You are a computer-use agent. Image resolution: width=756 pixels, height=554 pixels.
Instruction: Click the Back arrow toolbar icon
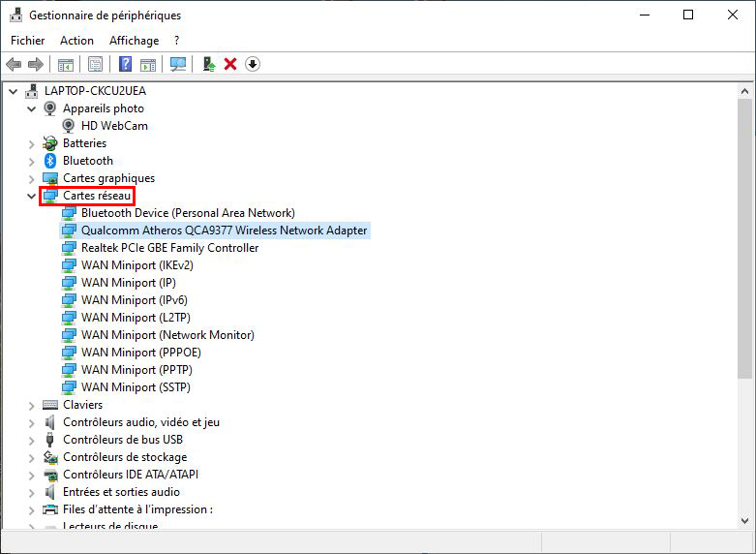[14, 64]
